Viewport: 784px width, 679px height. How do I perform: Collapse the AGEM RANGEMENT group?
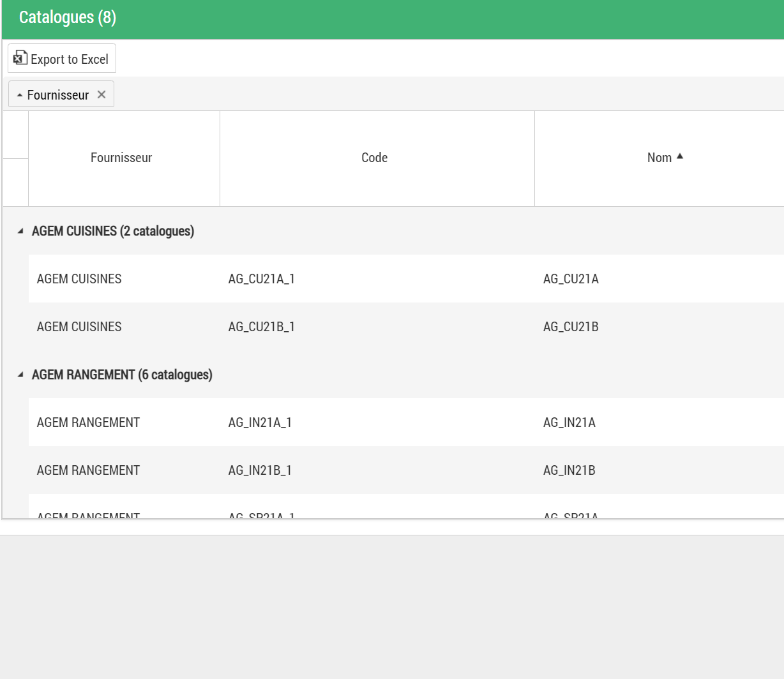pos(20,375)
